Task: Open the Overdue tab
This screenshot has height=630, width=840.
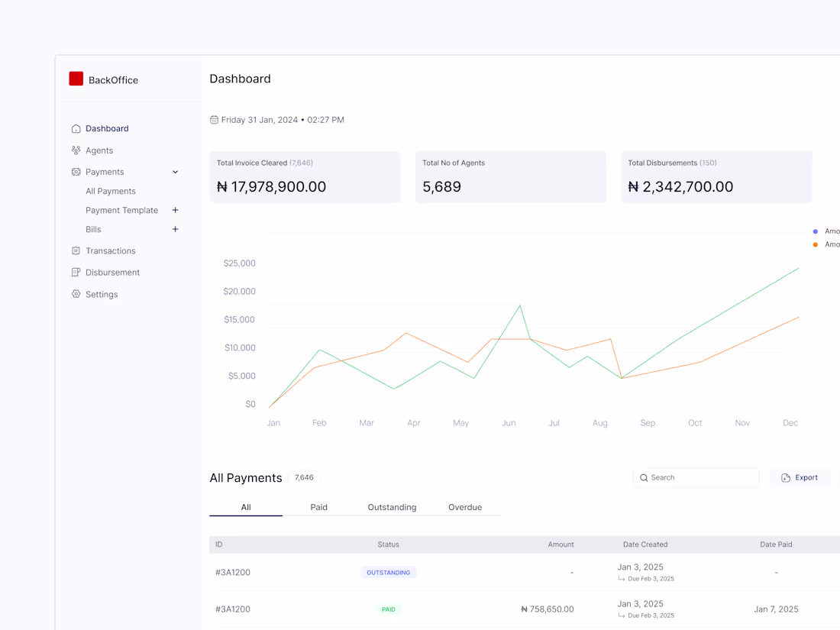Action: [464, 506]
